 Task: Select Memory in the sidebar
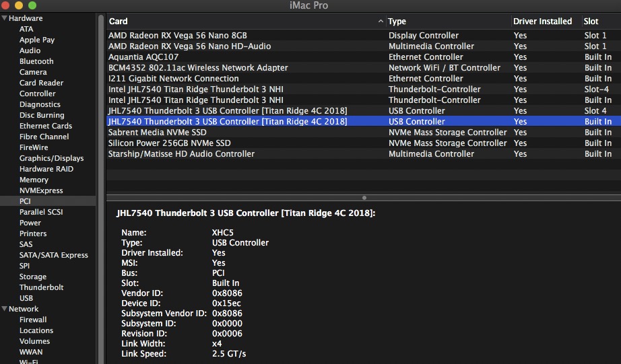click(x=34, y=180)
